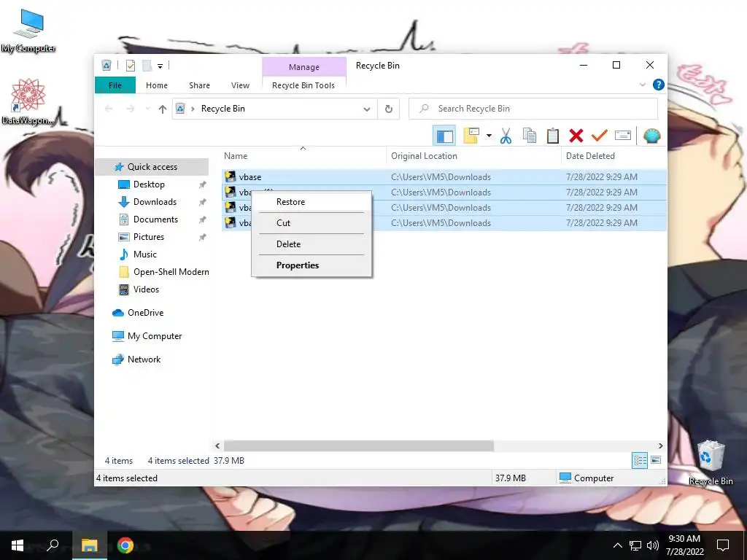Click Recycle Bin in the address bar

pos(223,109)
